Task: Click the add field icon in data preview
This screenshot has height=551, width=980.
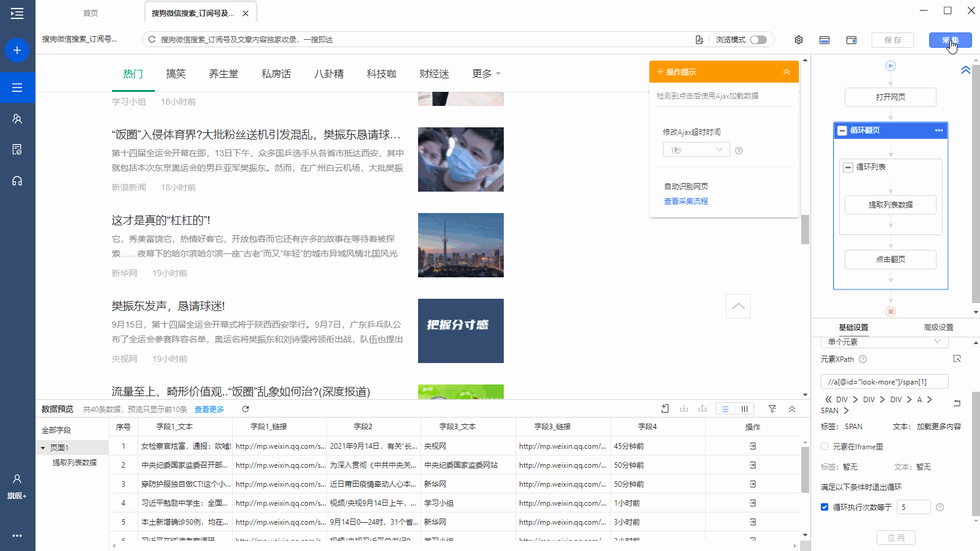Action: [665, 409]
